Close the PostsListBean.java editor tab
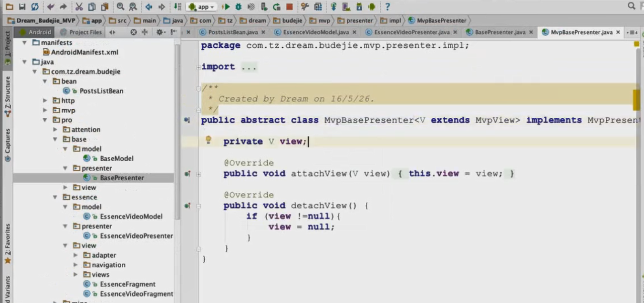644x303 pixels. (x=263, y=32)
